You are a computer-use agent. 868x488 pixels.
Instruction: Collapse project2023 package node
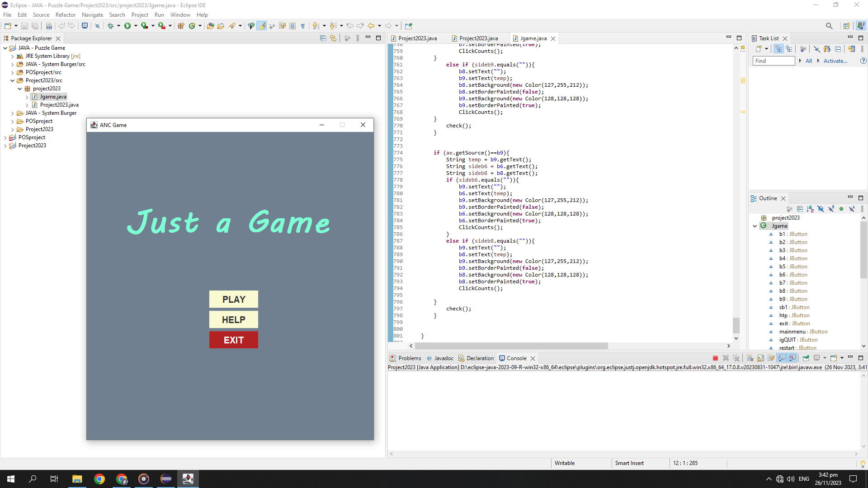19,89
